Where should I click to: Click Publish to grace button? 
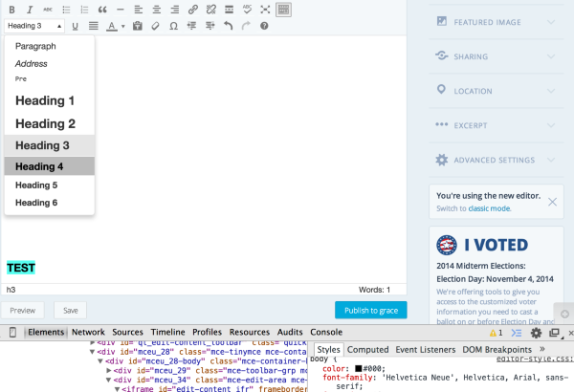pyautogui.click(x=371, y=311)
